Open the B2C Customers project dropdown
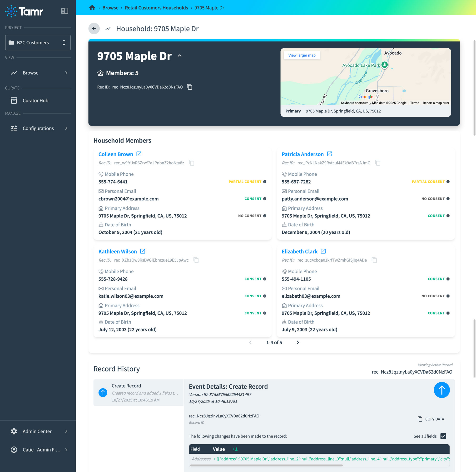 38,43
